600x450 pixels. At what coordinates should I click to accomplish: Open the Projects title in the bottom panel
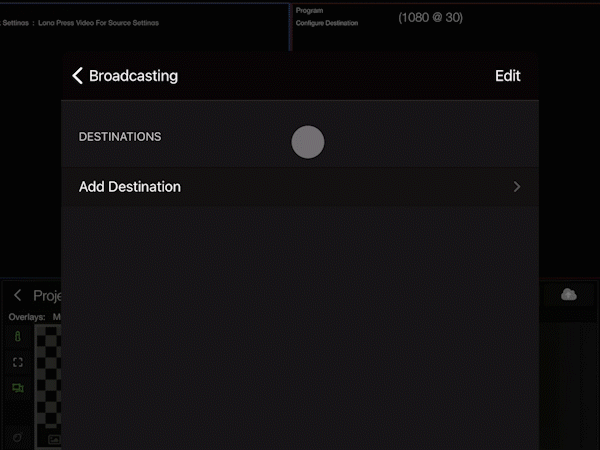coord(47,296)
